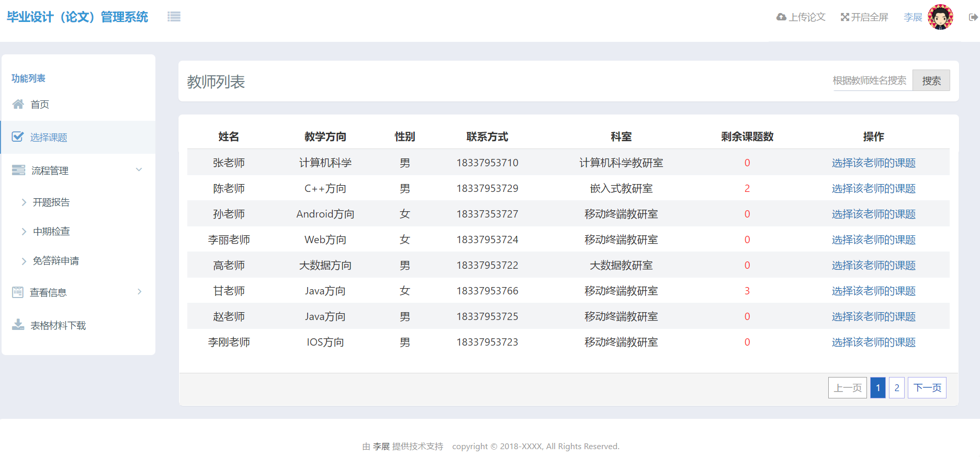This screenshot has width=980, height=457.
Task: Click the 下一页 pagination button
Action: coord(927,387)
